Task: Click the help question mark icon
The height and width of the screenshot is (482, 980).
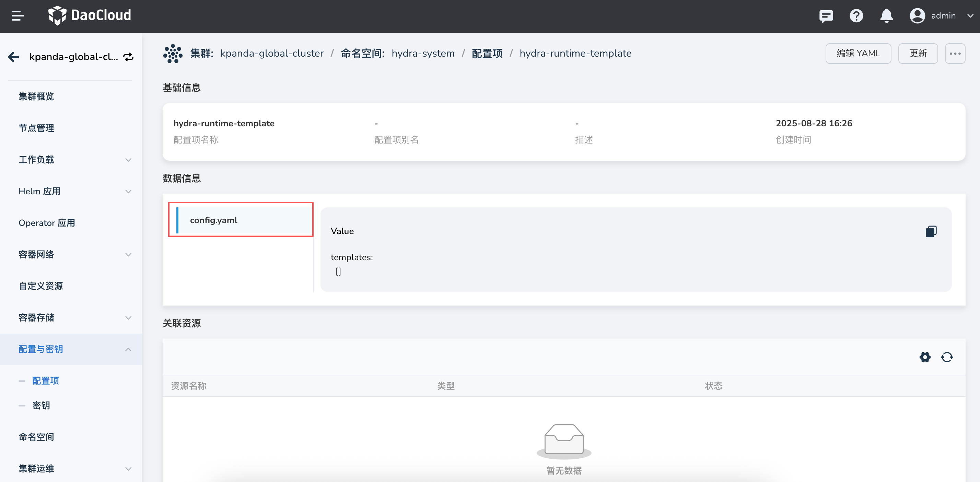Action: tap(856, 16)
